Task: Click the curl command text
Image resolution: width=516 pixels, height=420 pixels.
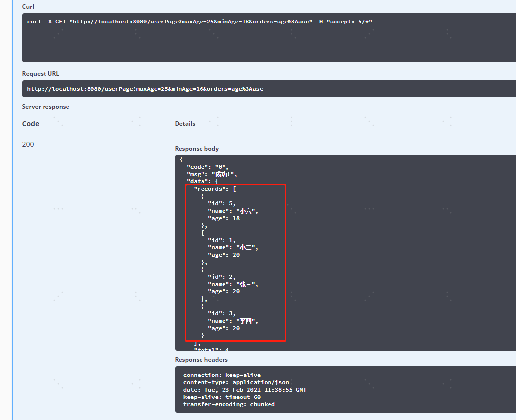Action: (x=200, y=22)
